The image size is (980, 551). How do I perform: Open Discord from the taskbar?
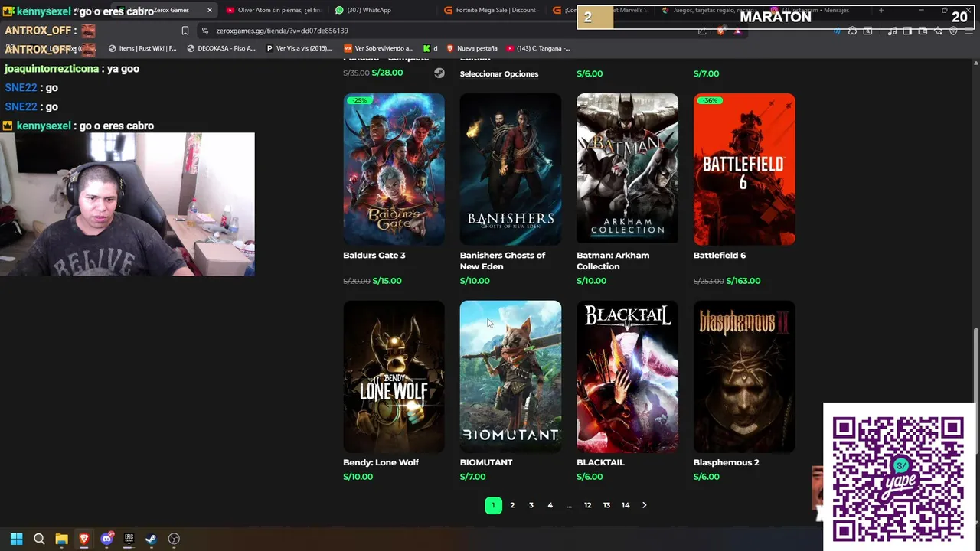pyautogui.click(x=106, y=539)
